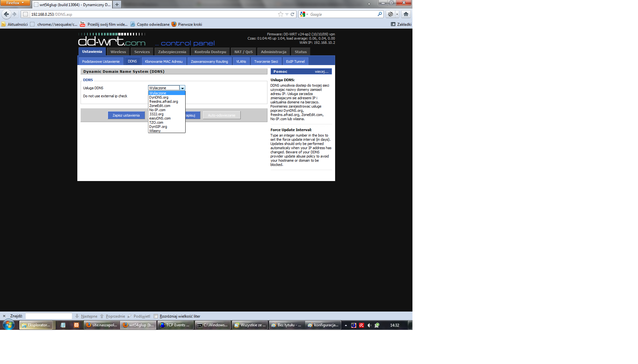
Task: Switch to Podstawowe Ustawienie subtab
Action: pos(101,61)
